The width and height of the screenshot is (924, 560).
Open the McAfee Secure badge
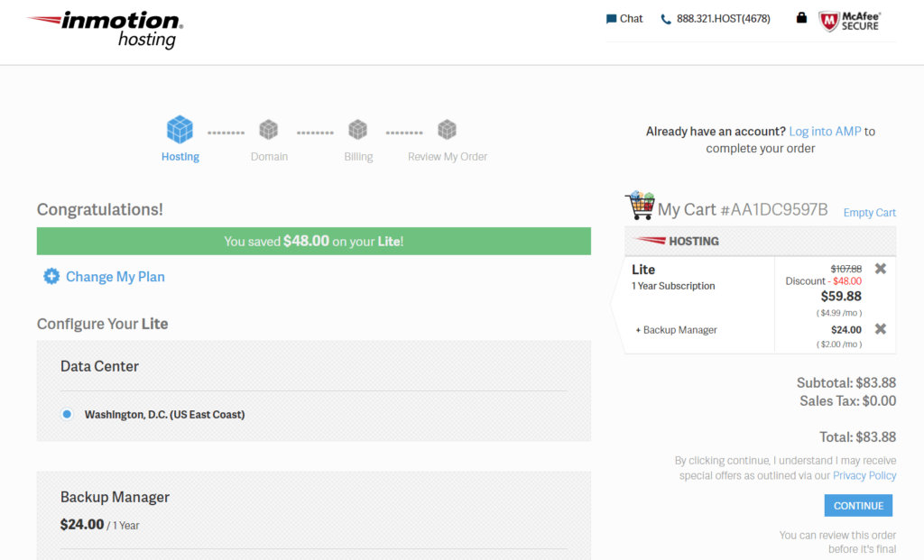pos(850,22)
